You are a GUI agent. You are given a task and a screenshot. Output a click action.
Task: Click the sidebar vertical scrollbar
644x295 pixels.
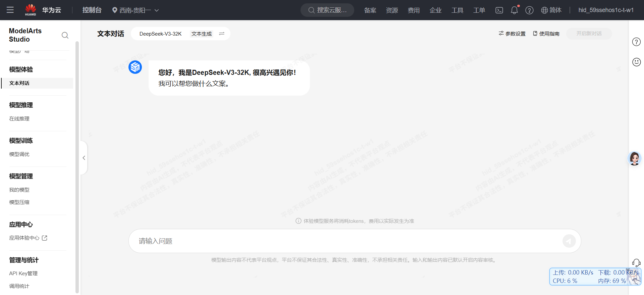[x=77, y=167]
